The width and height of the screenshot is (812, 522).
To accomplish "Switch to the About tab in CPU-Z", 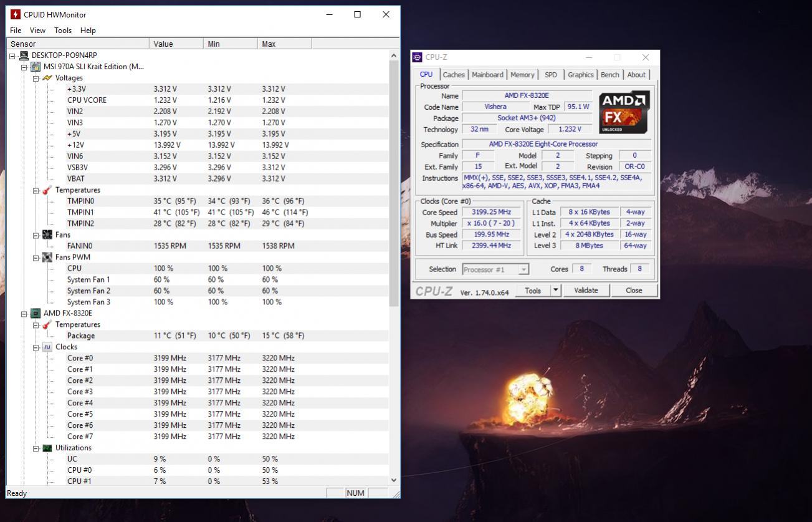I will [636, 75].
